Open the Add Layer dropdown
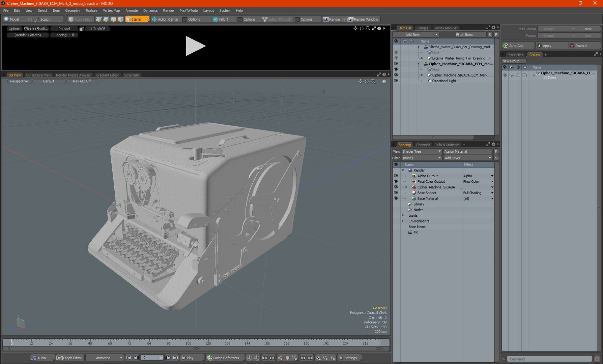This screenshot has width=603, height=364. point(467,158)
